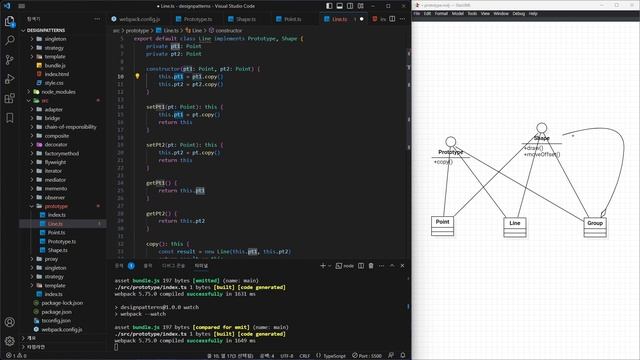Open the new terminal launch profile dropdown
This screenshot has width=640, height=360.
point(329,266)
